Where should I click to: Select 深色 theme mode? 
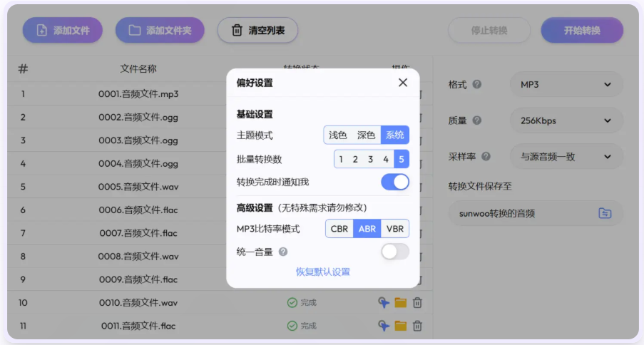366,135
